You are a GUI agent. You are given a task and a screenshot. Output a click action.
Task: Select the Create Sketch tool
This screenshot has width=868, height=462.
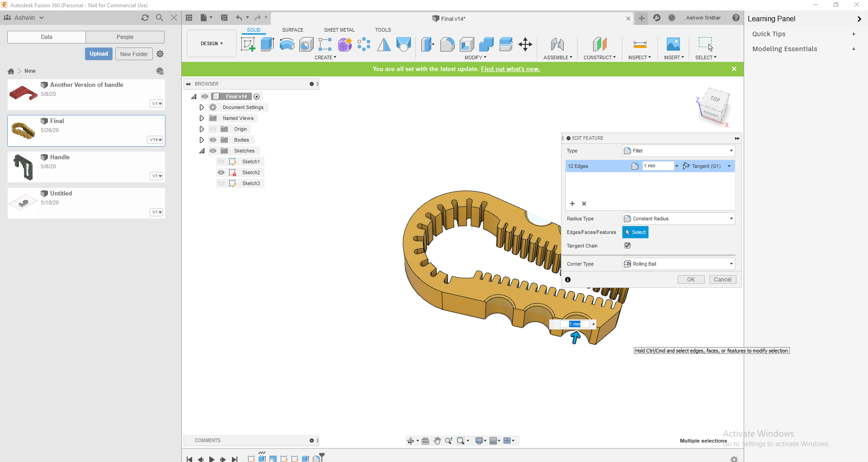[248, 44]
